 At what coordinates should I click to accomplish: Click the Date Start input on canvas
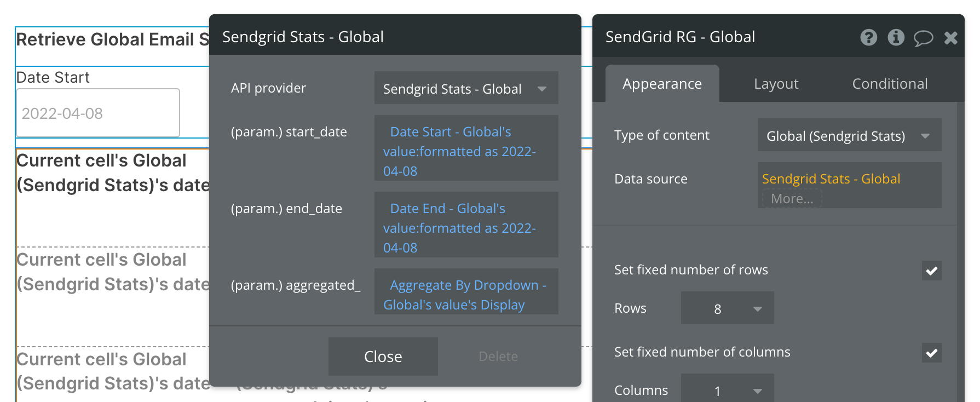(98, 113)
